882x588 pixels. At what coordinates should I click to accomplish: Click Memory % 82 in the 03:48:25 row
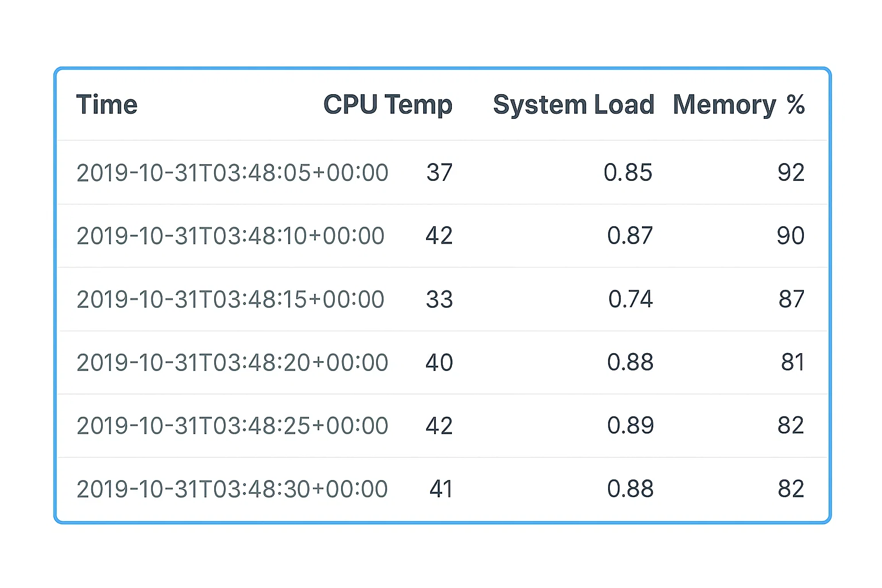[791, 425]
